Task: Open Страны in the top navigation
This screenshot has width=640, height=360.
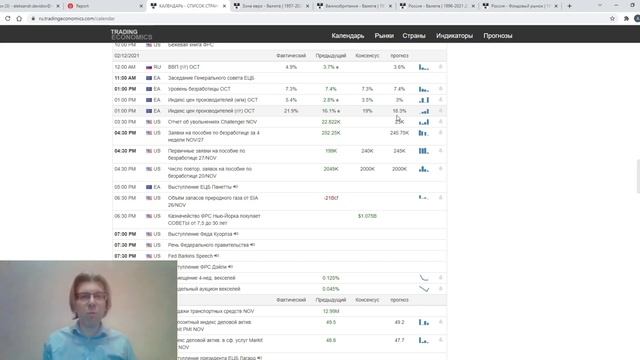Action: tap(414, 36)
